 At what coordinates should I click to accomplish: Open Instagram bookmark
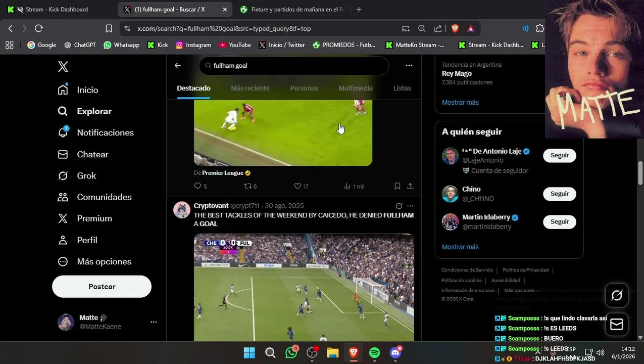point(193,45)
